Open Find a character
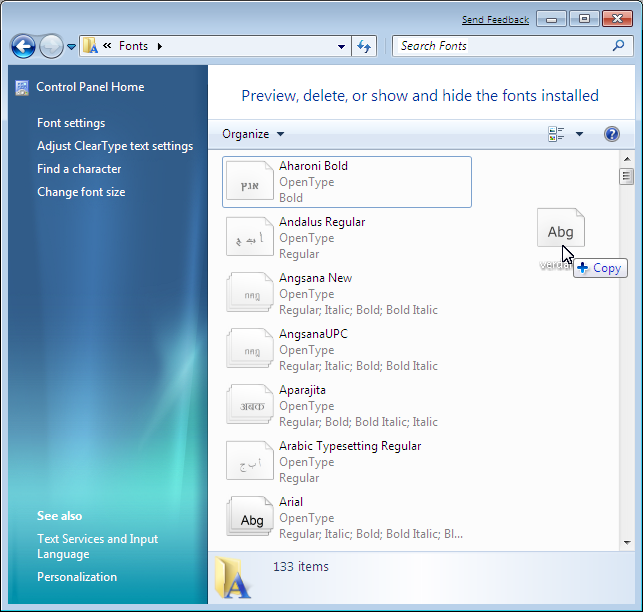The image size is (643, 612). click(x=79, y=169)
